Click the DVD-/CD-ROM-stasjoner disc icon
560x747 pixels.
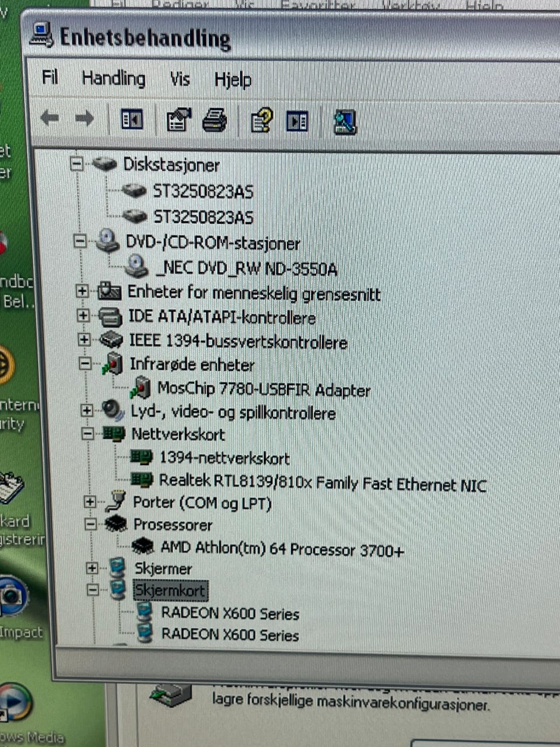(108, 240)
